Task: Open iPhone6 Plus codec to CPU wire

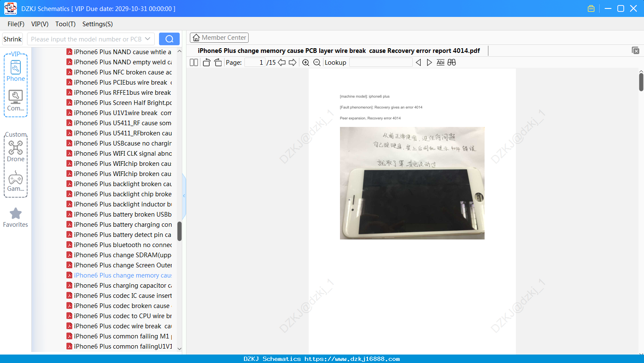Action: [119, 316]
